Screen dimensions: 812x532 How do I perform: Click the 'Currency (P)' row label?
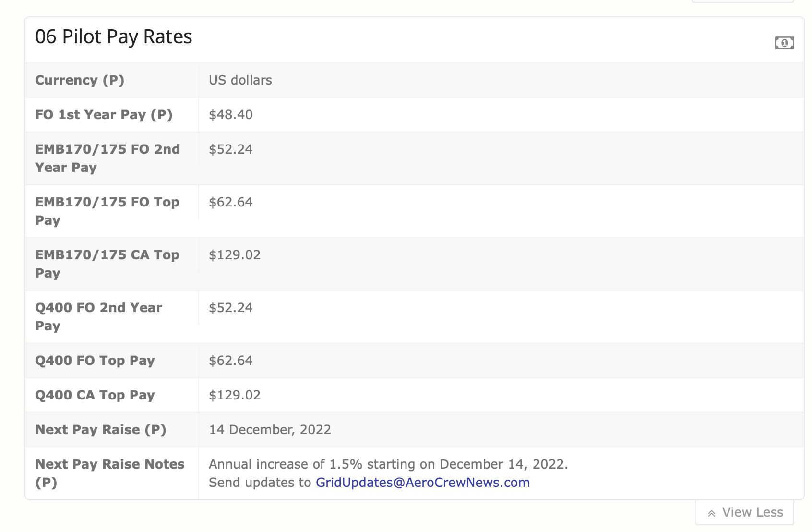[x=80, y=80]
